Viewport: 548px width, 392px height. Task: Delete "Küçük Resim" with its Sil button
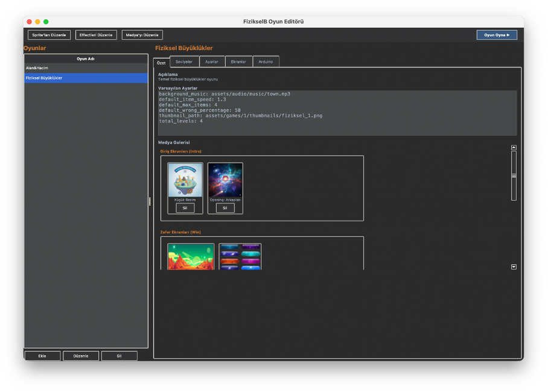pyautogui.click(x=185, y=207)
